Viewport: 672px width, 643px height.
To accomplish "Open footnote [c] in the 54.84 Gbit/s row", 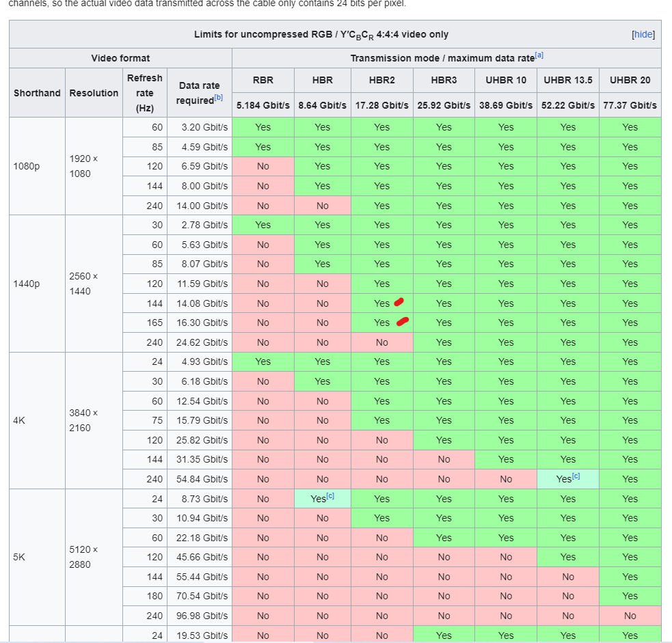I will (576, 476).
